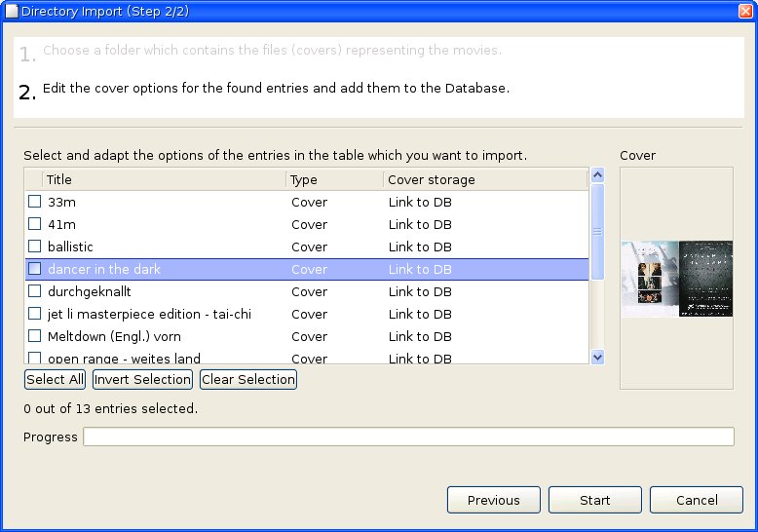Screen dimensions: 758x532
Task: Click the cover preview thumbnail image
Action: point(676,279)
